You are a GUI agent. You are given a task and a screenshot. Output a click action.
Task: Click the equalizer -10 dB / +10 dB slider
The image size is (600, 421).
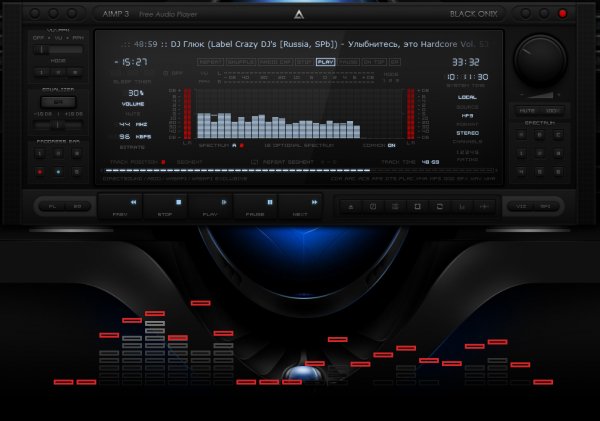[58, 125]
